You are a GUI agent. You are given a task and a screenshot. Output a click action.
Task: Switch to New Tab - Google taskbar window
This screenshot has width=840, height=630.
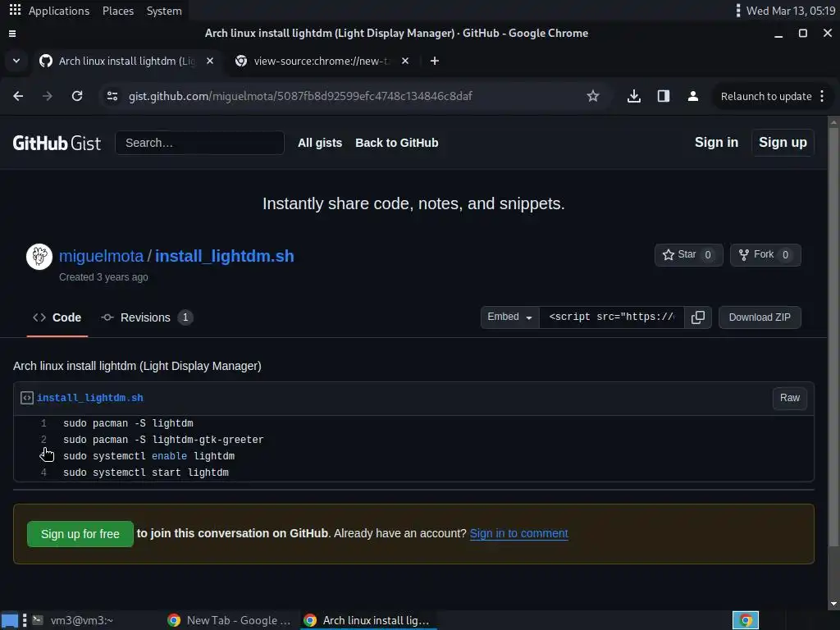pos(230,620)
